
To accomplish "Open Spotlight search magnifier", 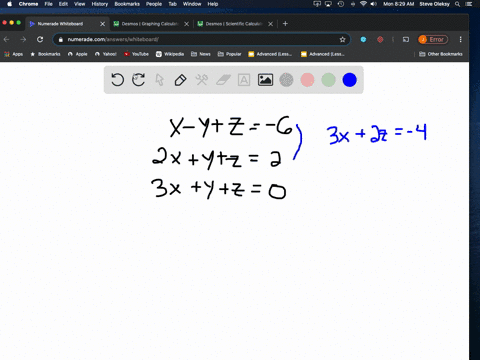I will pyautogui.click(x=458, y=4).
